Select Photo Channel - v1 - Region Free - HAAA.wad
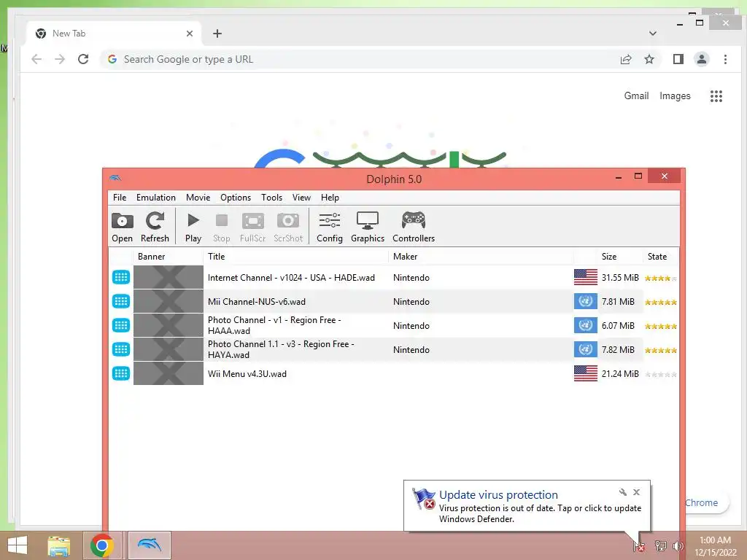 pyautogui.click(x=274, y=325)
